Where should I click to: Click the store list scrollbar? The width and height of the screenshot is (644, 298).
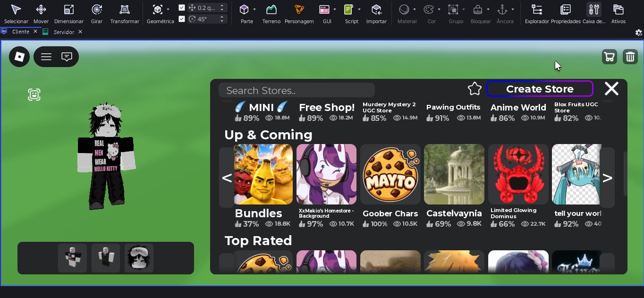[626, 174]
